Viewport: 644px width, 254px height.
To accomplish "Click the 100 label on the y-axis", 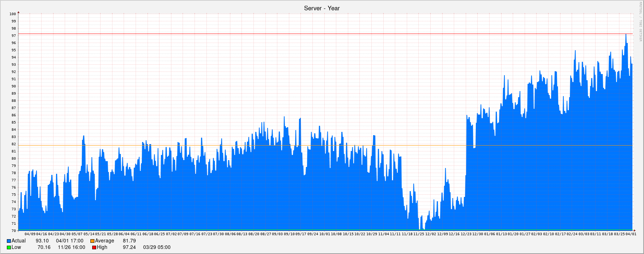I will pos(13,14).
